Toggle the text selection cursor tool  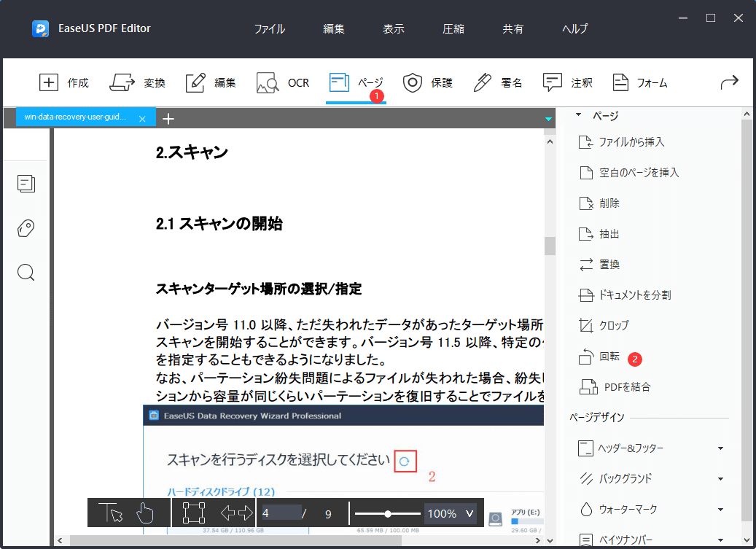pyautogui.click(x=112, y=513)
